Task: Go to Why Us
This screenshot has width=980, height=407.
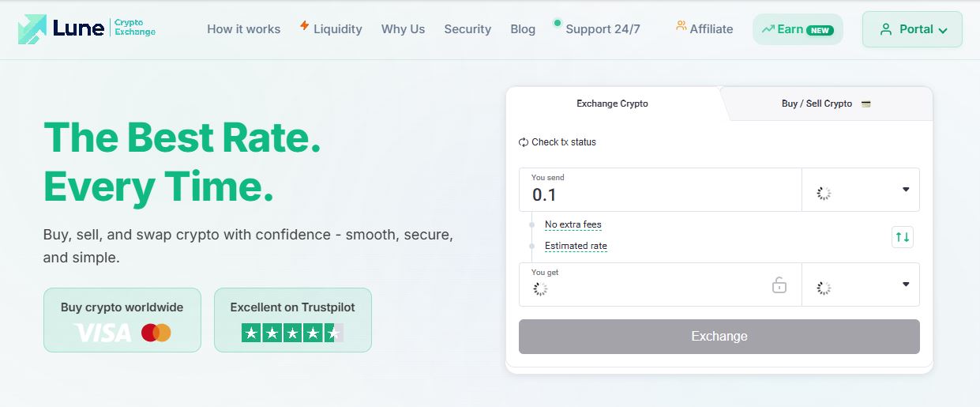Action: coord(403,28)
